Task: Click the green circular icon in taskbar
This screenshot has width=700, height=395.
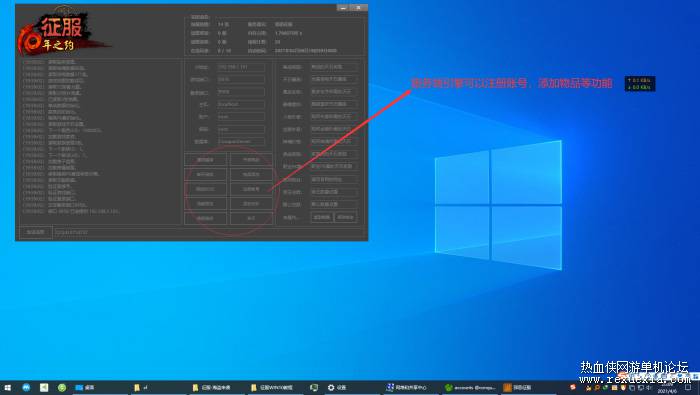Action: tap(62, 388)
